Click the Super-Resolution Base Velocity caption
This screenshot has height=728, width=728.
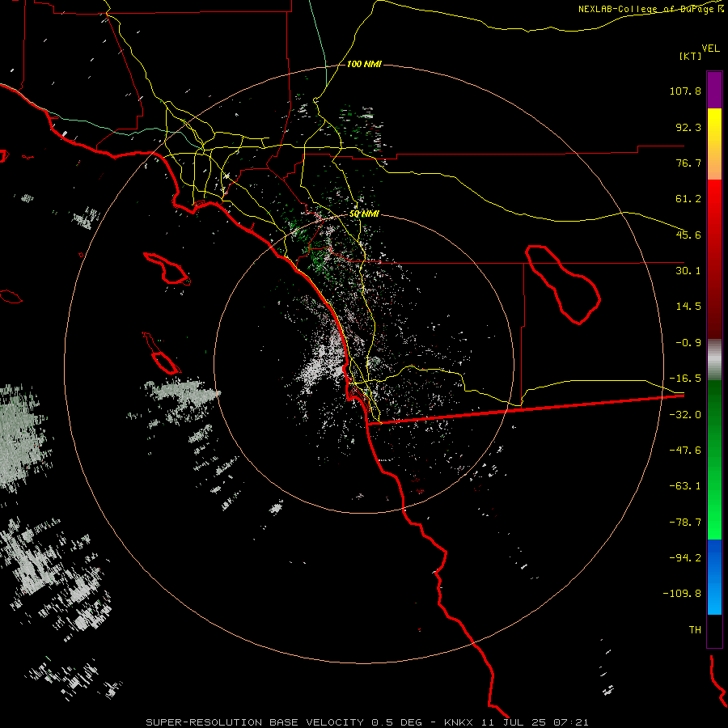coord(367,722)
